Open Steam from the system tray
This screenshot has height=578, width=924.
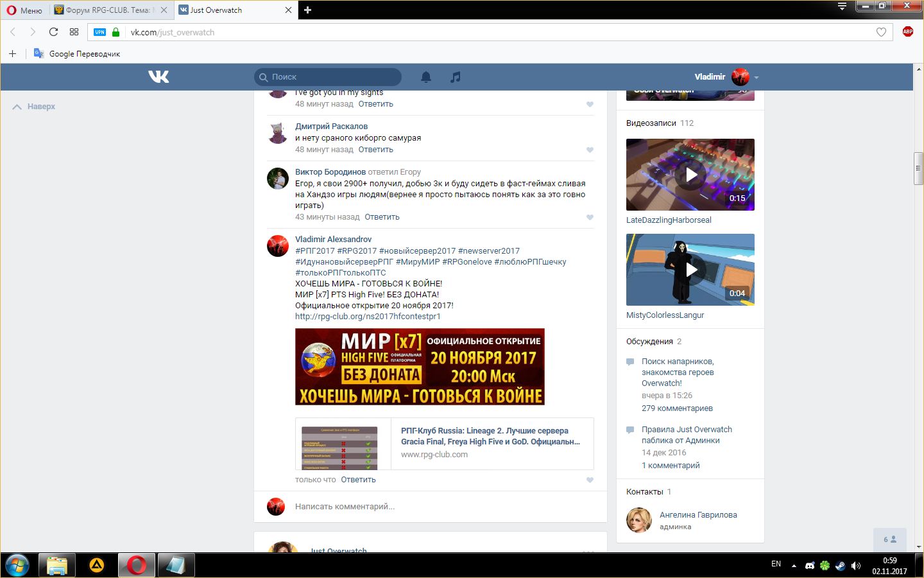[x=840, y=566]
